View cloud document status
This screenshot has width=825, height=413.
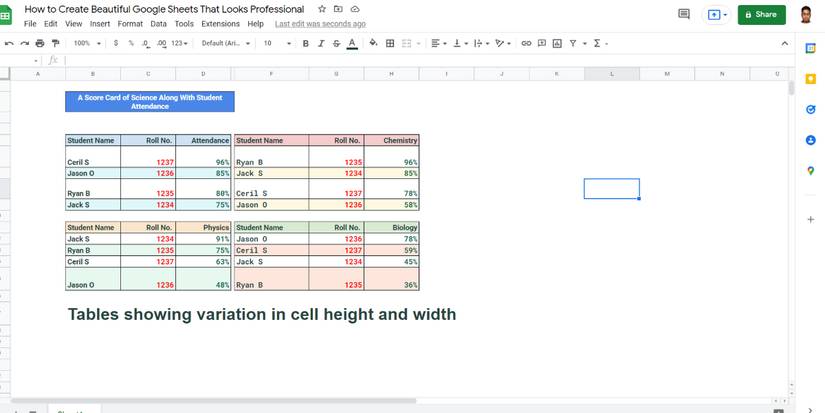[x=355, y=9]
